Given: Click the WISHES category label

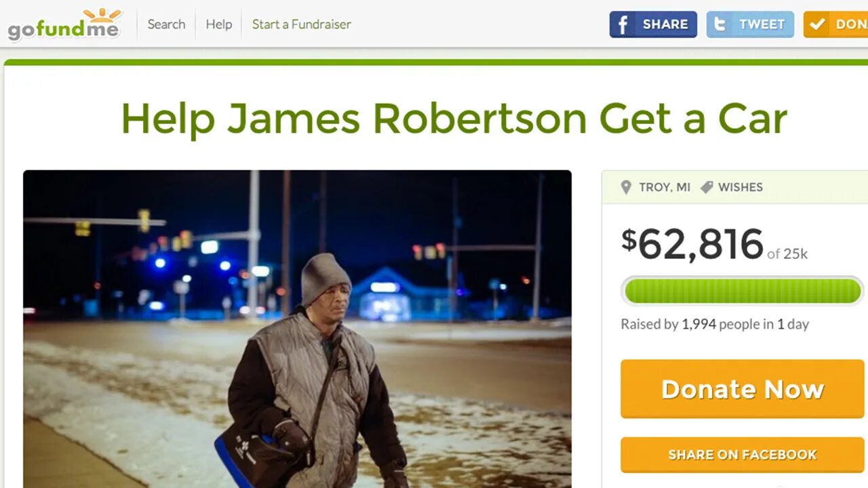Looking at the screenshot, I should pos(741,187).
